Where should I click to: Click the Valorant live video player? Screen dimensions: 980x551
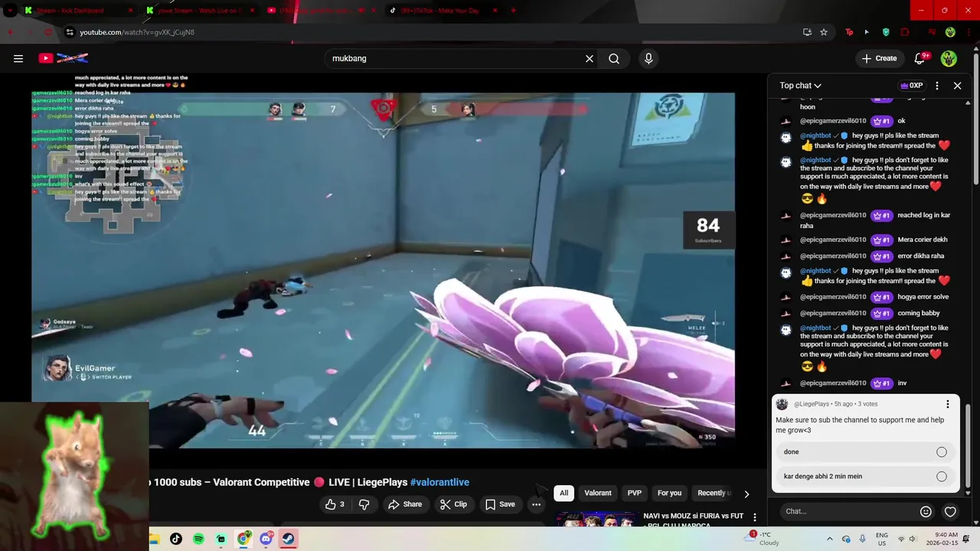click(383, 270)
